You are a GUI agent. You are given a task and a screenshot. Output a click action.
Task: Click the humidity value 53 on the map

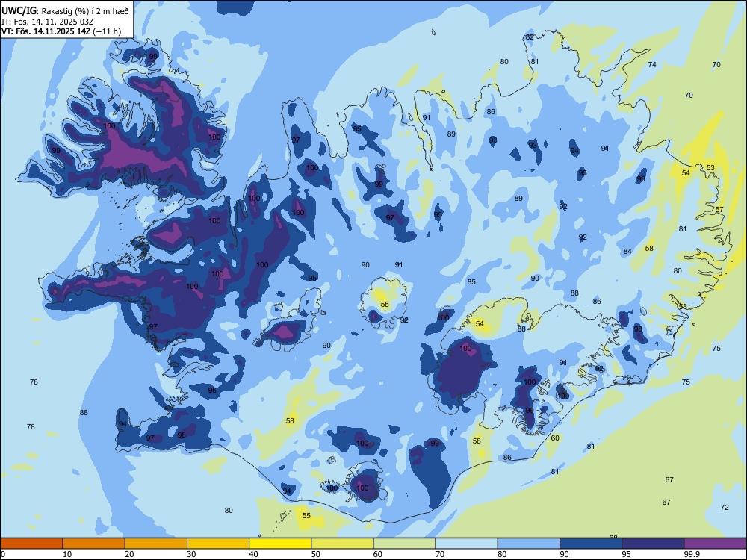710,167
